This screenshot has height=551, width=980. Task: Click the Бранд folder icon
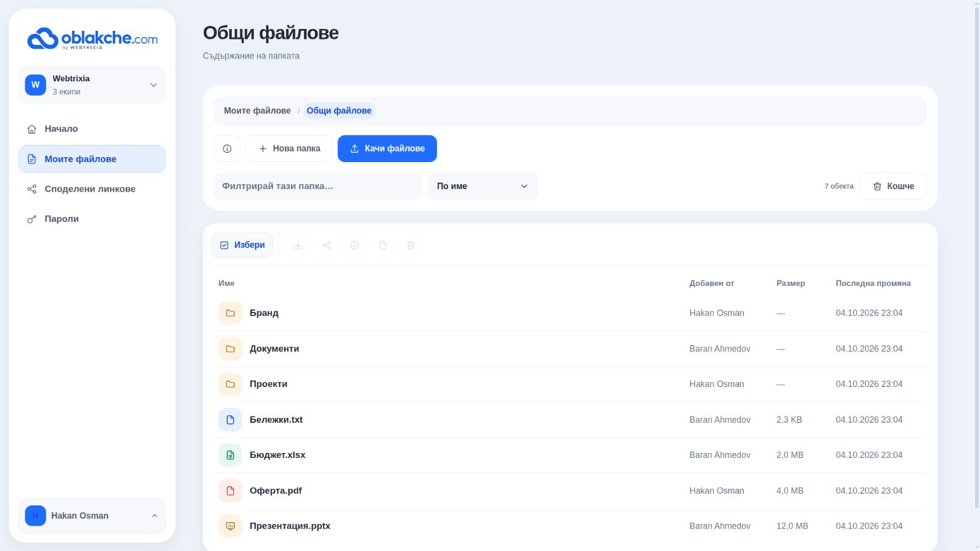click(230, 313)
